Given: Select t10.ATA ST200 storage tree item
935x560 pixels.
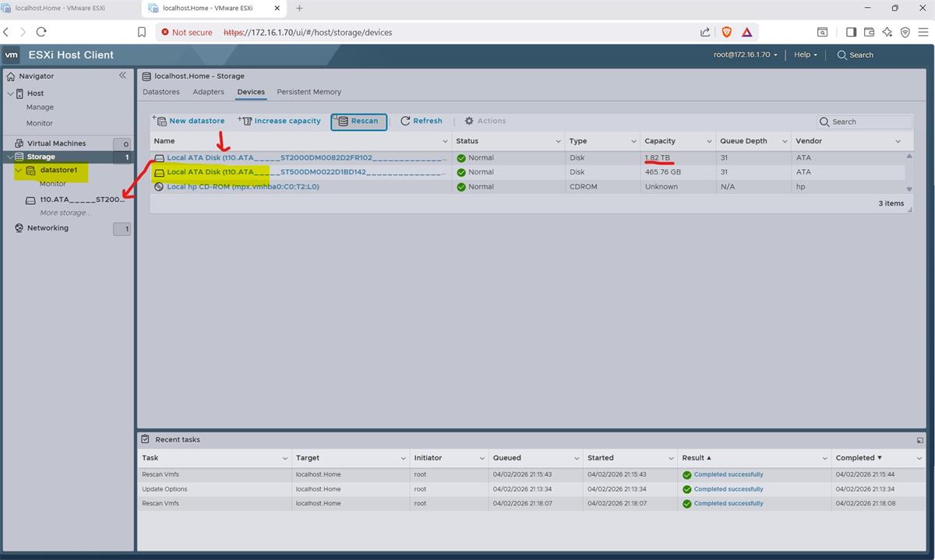Looking at the screenshot, I should tap(82, 199).
